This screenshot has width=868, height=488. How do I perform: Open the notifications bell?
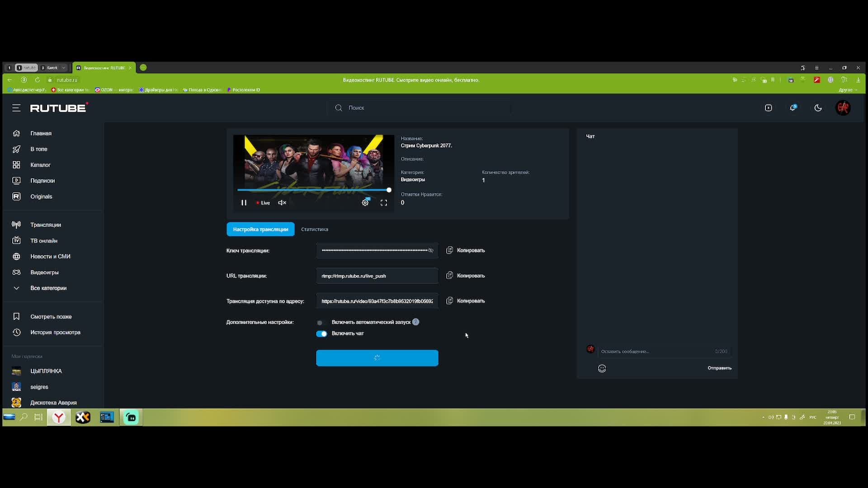pyautogui.click(x=793, y=108)
